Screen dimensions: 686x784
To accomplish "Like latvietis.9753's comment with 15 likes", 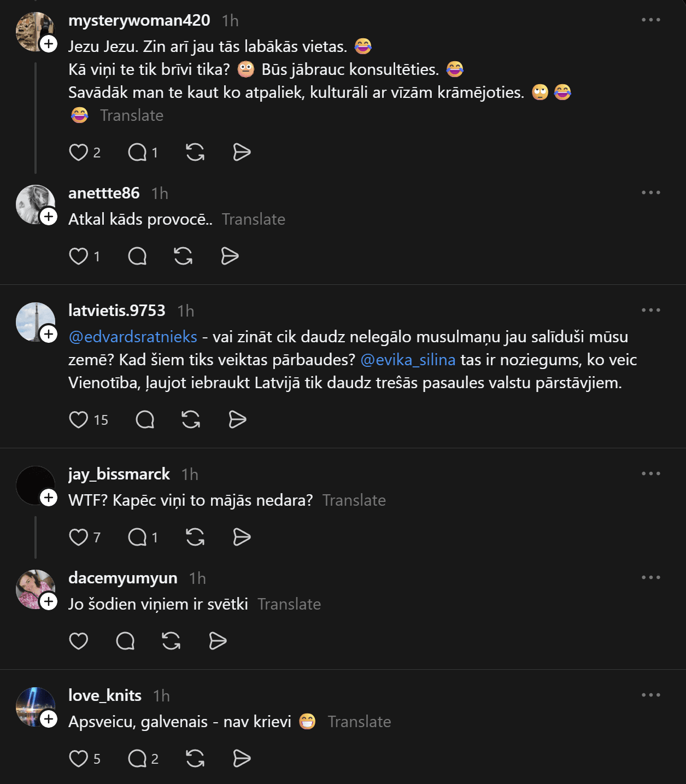I will click(x=79, y=420).
